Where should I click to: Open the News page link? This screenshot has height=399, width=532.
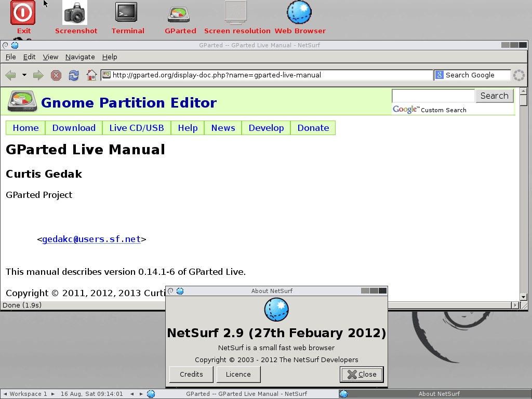click(x=223, y=128)
